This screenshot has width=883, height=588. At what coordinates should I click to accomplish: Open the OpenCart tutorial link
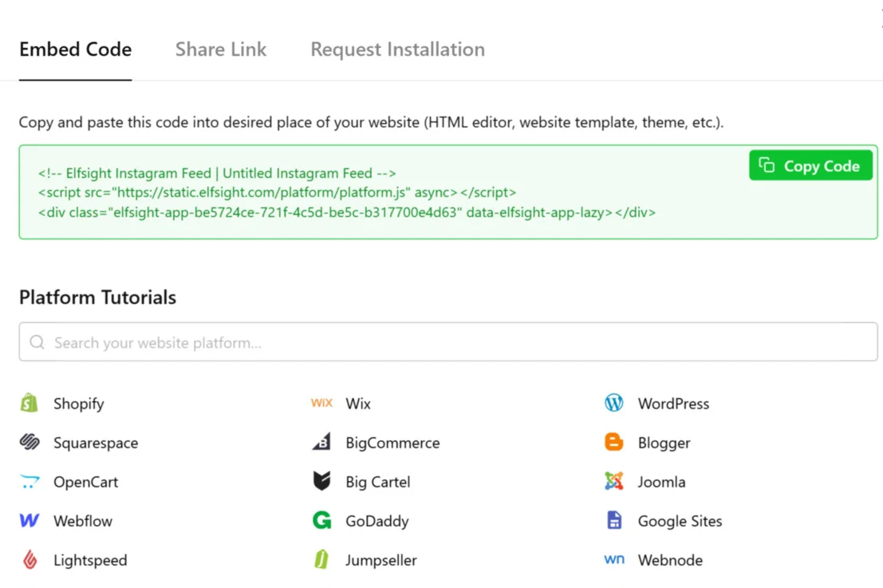85,482
